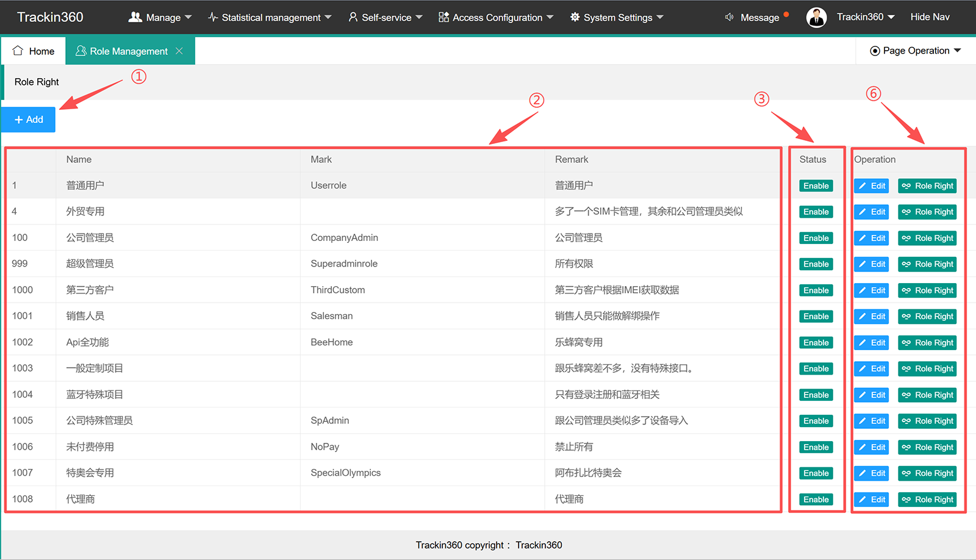Click Role Right link icon for 销售人员

pyautogui.click(x=906, y=317)
